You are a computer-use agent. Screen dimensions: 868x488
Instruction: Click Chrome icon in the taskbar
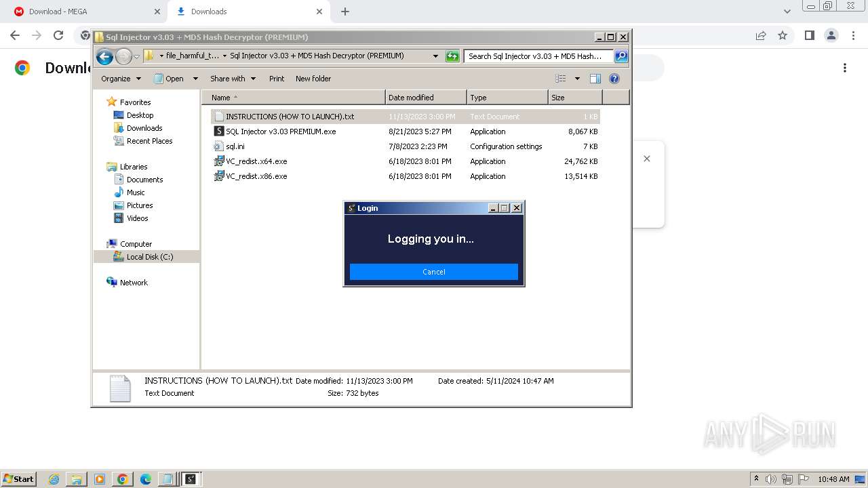click(123, 479)
